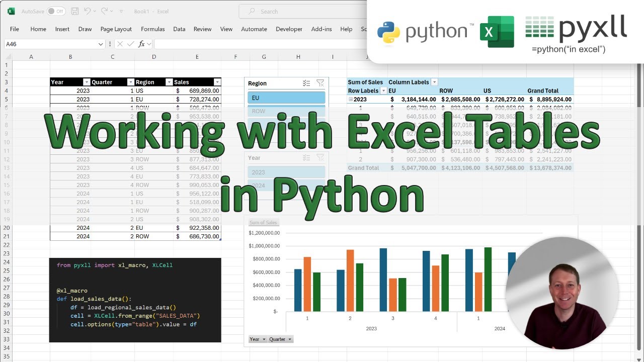Screen dimensions: 644x362
Task: Open the Add-ins tab
Action: (321, 29)
